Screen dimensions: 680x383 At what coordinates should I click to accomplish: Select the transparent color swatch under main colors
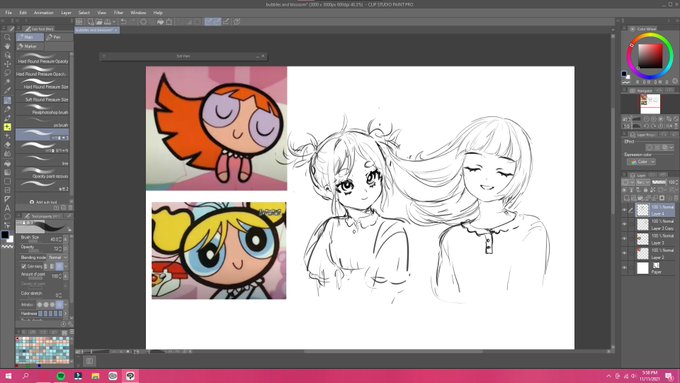[7, 246]
